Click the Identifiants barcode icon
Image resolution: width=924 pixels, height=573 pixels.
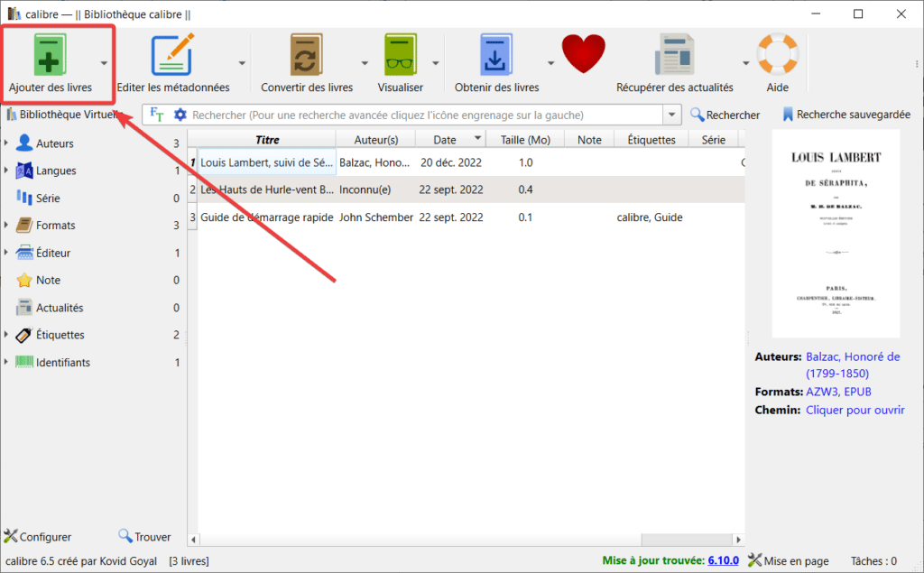24,362
